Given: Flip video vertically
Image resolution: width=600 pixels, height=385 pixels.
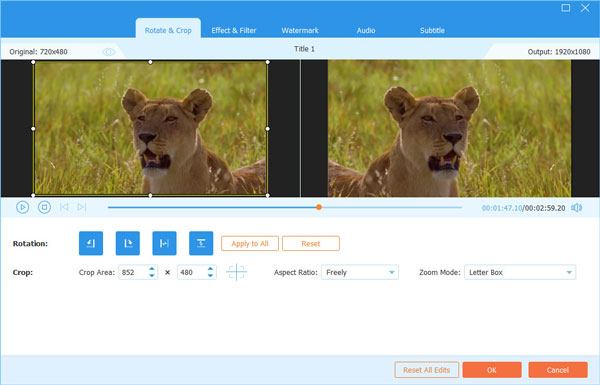Looking at the screenshot, I should (201, 243).
